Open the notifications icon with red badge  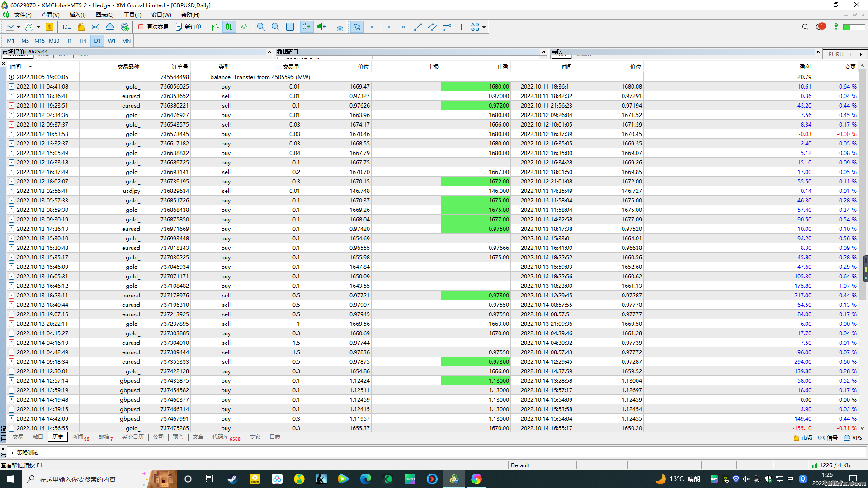coord(820,27)
